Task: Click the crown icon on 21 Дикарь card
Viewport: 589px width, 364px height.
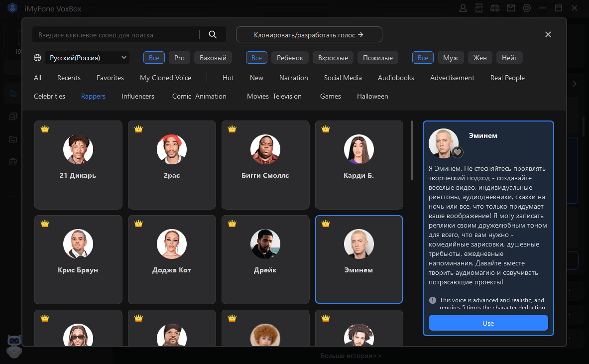Action: pyautogui.click(x=45, y=129)
